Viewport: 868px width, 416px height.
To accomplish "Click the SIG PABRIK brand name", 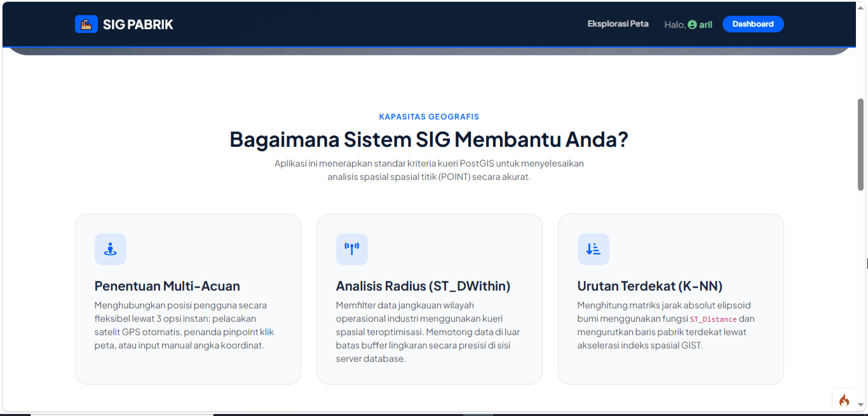I will [x=138, y=25].
